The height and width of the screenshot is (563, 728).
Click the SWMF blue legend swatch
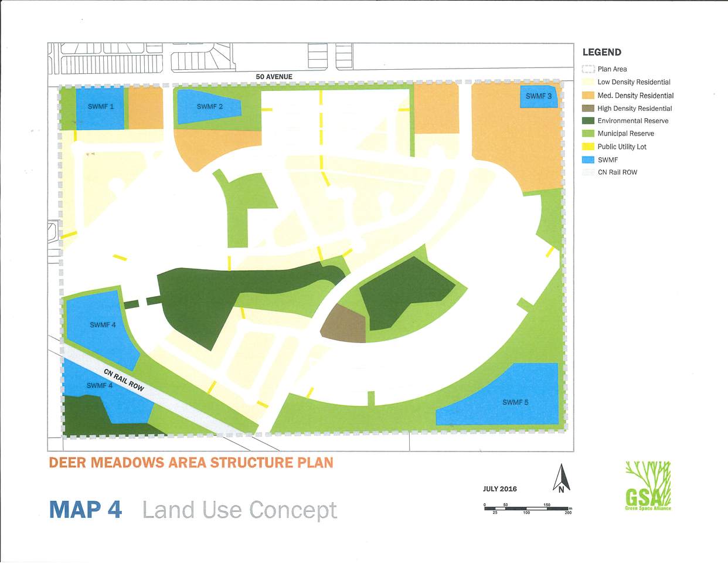[588, 160]
